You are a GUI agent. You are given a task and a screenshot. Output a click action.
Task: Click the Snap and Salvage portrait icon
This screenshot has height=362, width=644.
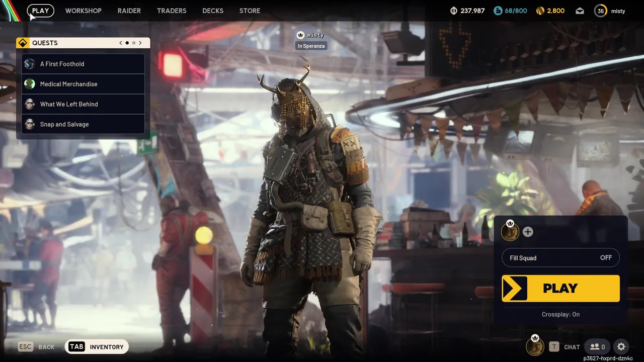coord(30,124)
